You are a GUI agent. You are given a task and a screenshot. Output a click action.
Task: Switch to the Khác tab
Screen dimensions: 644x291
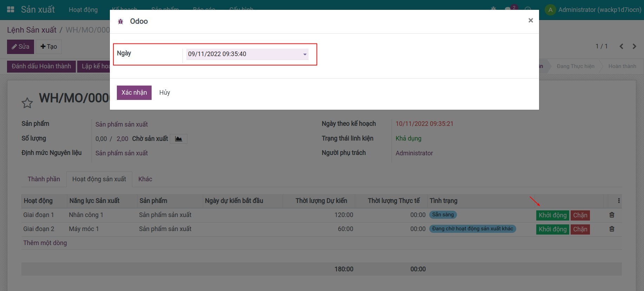145,179
